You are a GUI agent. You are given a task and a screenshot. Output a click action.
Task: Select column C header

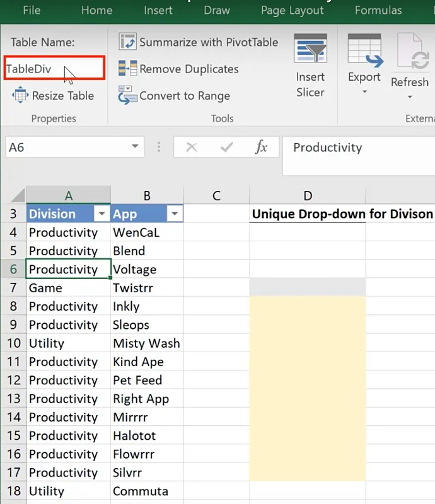coord(216,196)
